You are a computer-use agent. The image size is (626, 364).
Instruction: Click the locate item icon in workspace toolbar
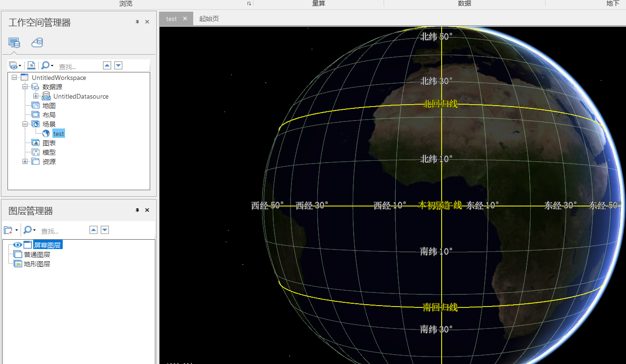point(31,65)
